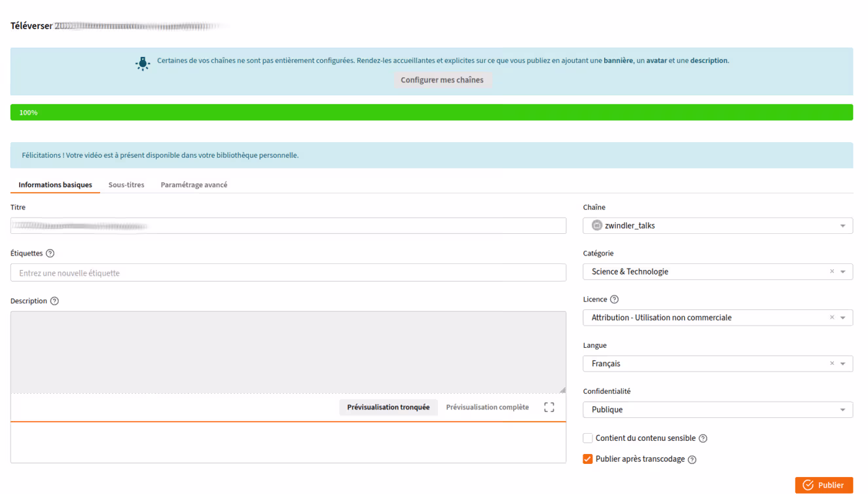868x494 pixels.
Task: Clear the Français language selection
Action: click(832, 364)
